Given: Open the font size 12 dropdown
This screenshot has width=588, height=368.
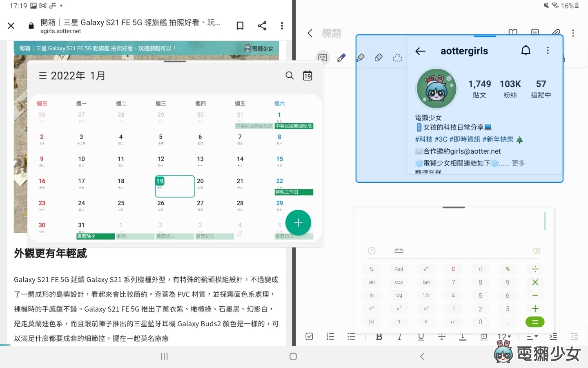Looking at the screenshot, I should (x=504, y=337).
